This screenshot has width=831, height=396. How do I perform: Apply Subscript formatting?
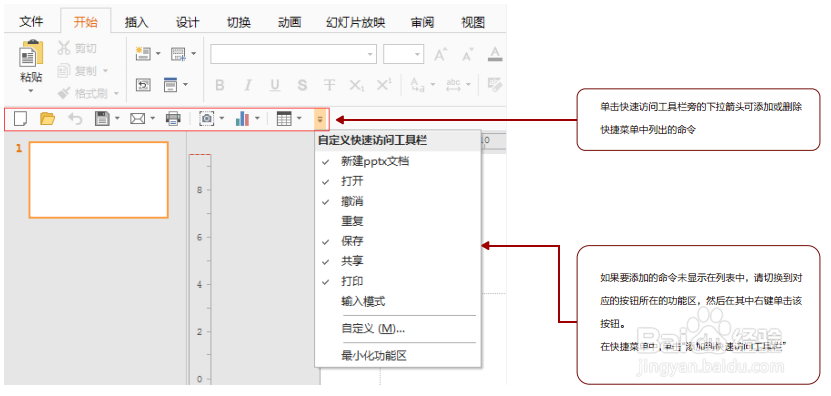click(357, 85)
